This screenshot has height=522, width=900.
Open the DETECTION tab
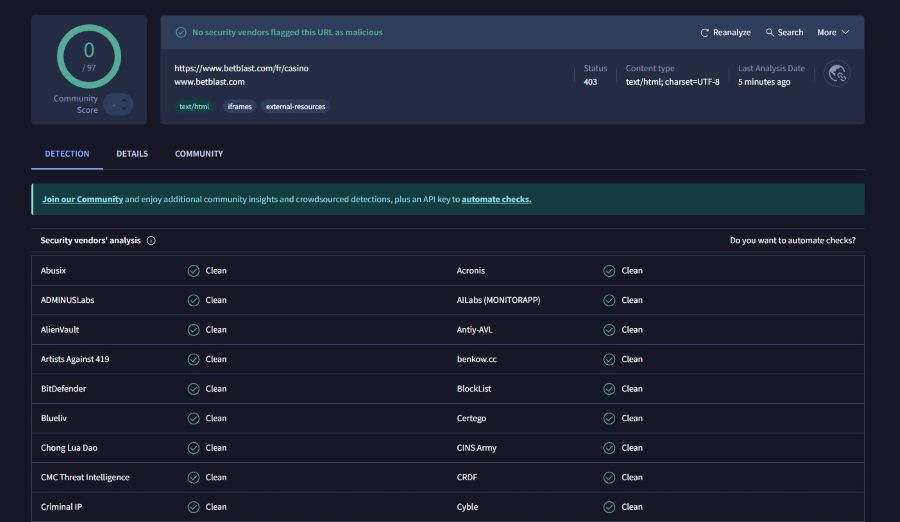(67, 154)
